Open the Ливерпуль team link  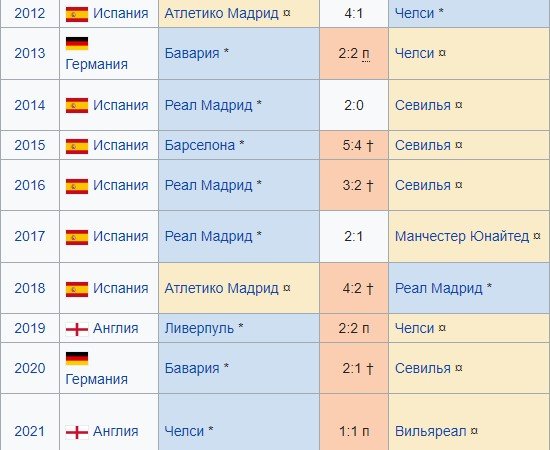tap(199, 328)
